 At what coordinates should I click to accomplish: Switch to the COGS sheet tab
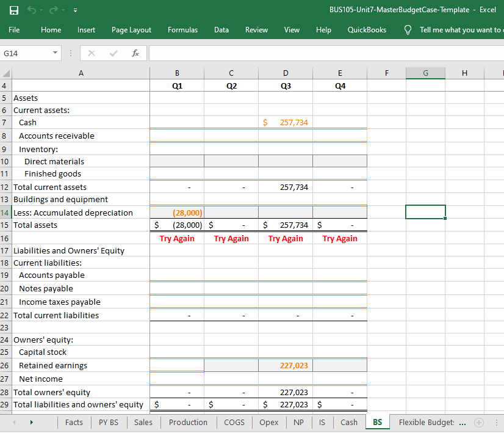234,423
